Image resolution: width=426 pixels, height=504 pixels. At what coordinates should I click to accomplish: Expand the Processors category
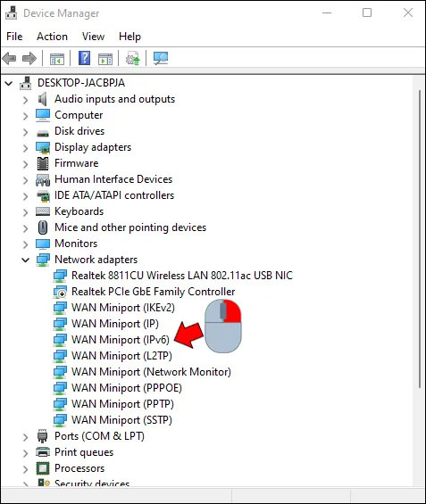point(25,469)
